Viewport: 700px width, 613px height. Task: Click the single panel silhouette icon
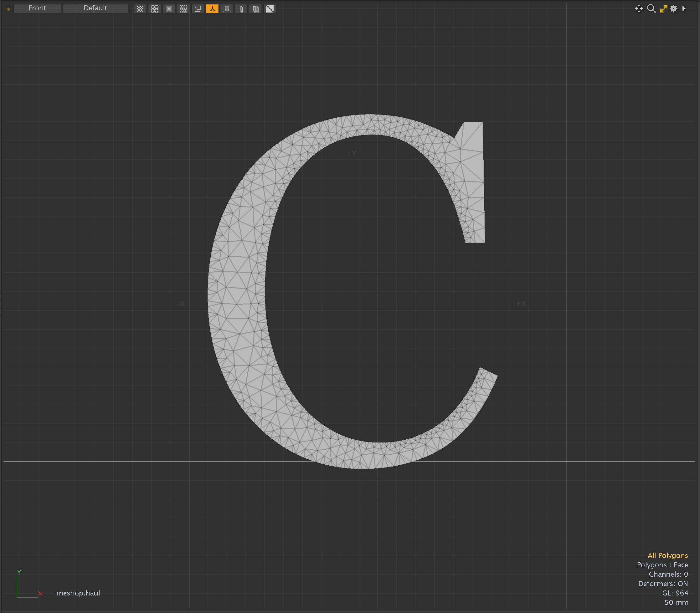click(241, 8)
